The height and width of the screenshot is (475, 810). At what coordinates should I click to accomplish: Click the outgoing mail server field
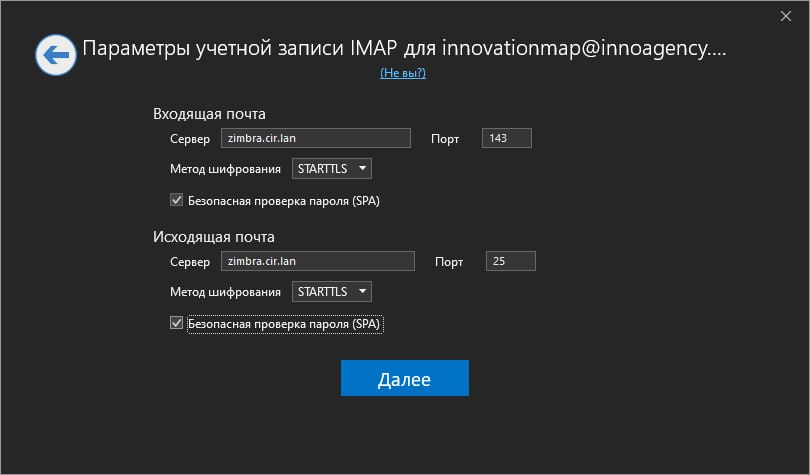(x=317, y=261)
